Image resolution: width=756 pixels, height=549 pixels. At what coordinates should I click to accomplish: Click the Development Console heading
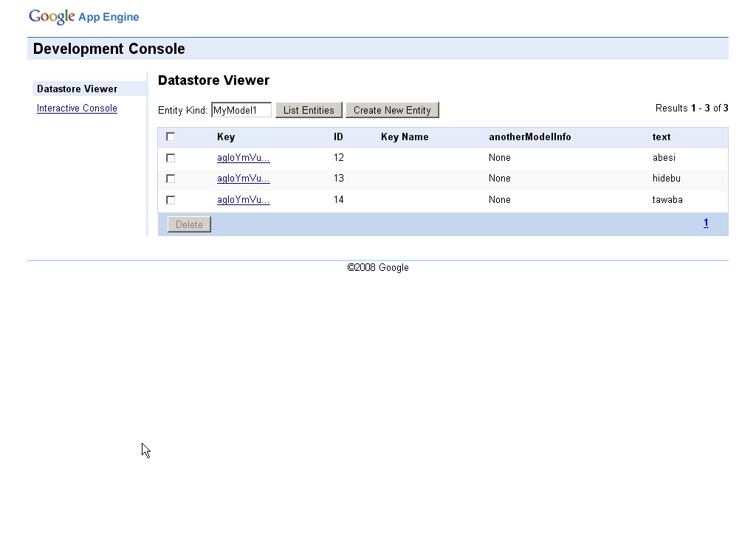pos(109,49)
